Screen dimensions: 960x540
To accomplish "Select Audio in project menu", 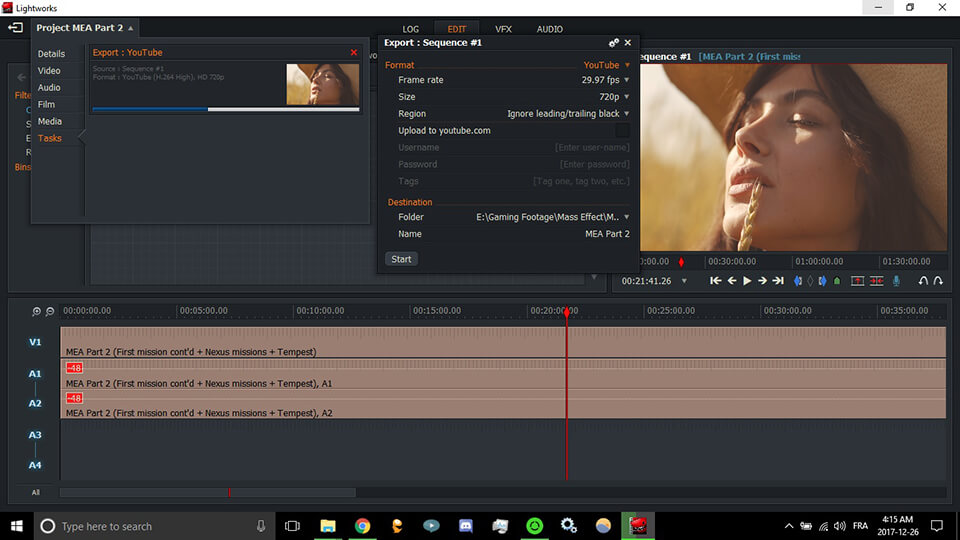I will [x=49, y=88].
